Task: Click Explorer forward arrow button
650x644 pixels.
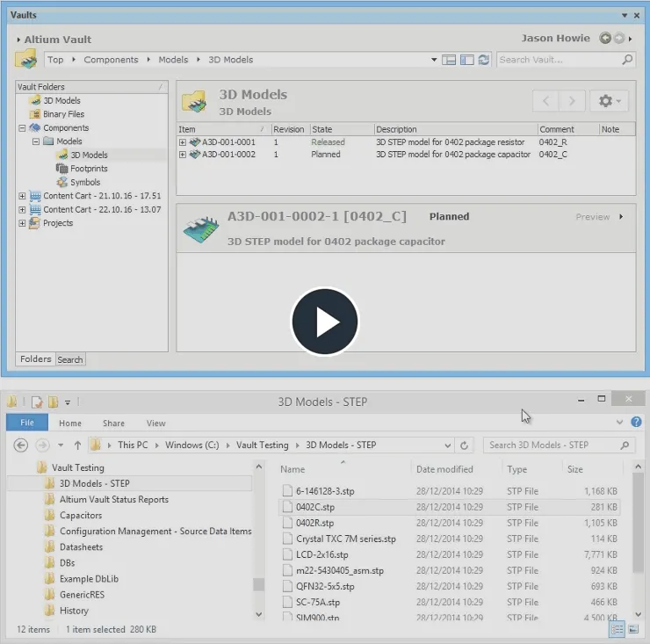Action: pos(42,445)
